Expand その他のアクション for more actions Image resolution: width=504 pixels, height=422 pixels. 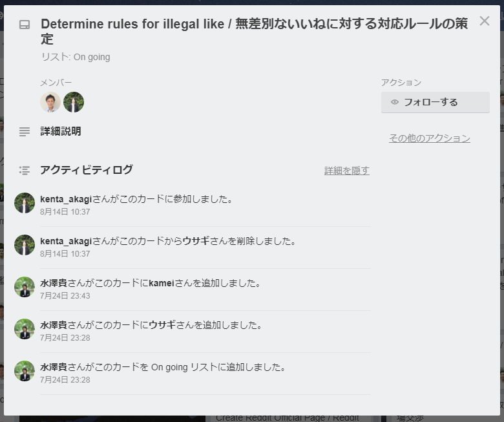point(429,138)
